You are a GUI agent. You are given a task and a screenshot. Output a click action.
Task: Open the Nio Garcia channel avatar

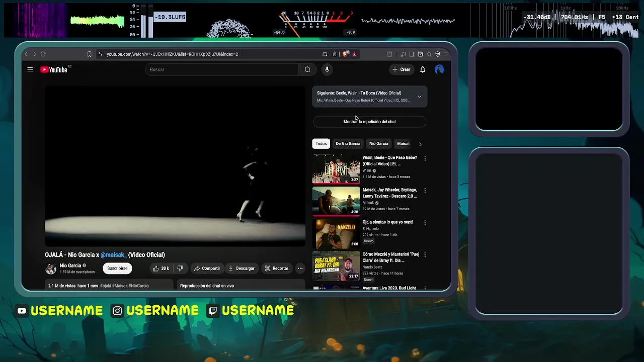pos(51,268)
